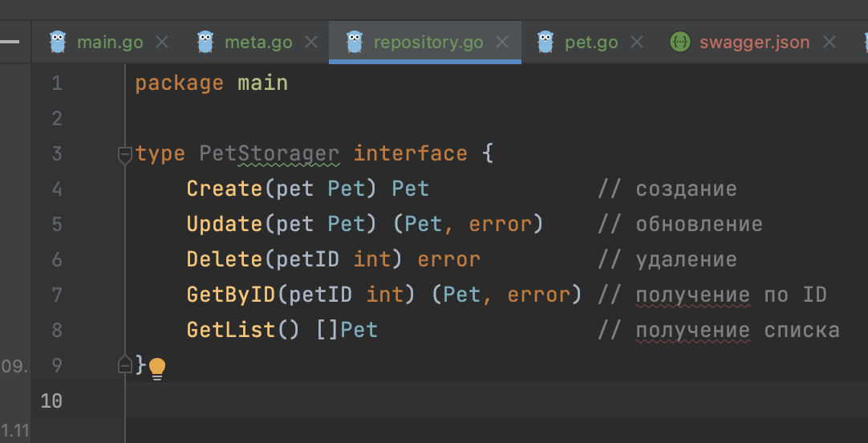The width and height of the screenshot is (868, 443).
Task: Click the PetStorager type name
Action: (269, 153)
